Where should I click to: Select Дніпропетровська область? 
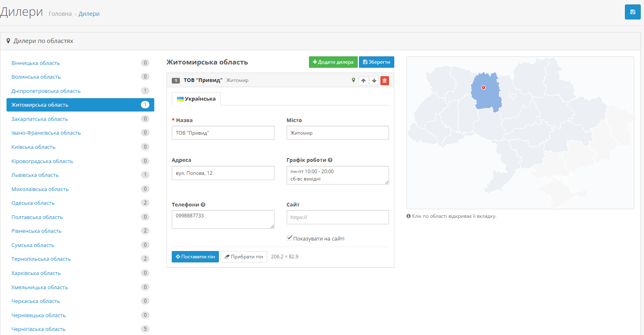coord(80,91)
